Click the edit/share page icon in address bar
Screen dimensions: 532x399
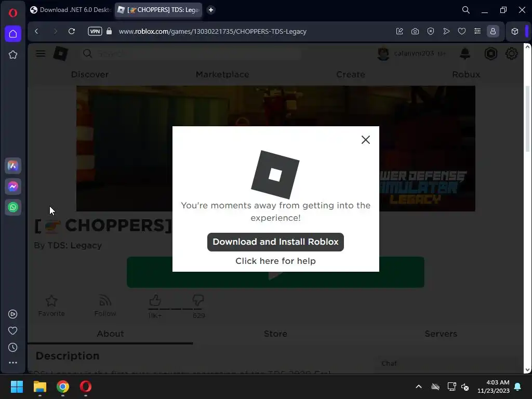(x=400, y=31)
